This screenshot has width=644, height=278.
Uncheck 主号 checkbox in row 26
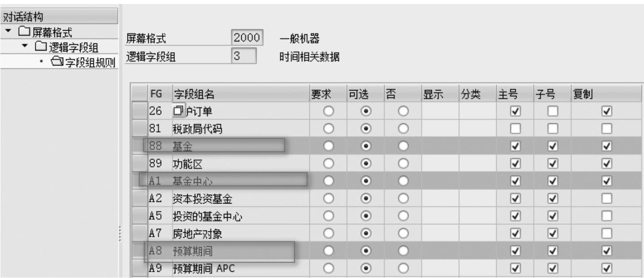(514, 111)
